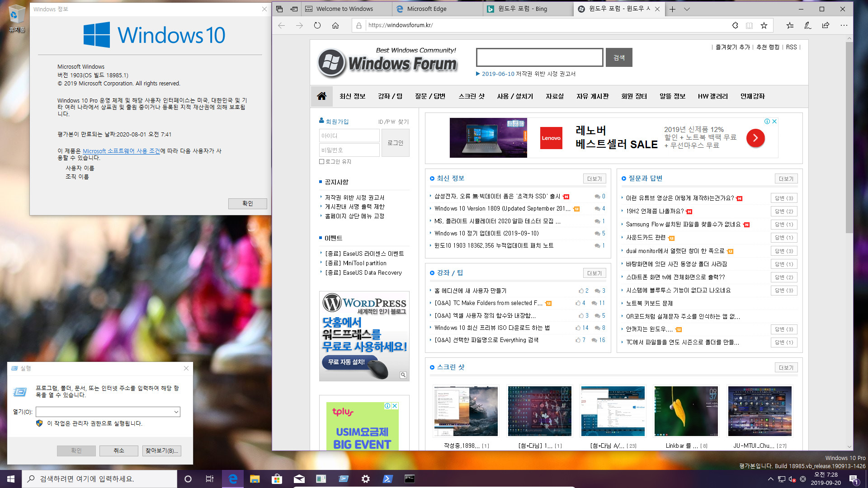Open new tab with plus button

pyautogui.click(x=673, y=9)
